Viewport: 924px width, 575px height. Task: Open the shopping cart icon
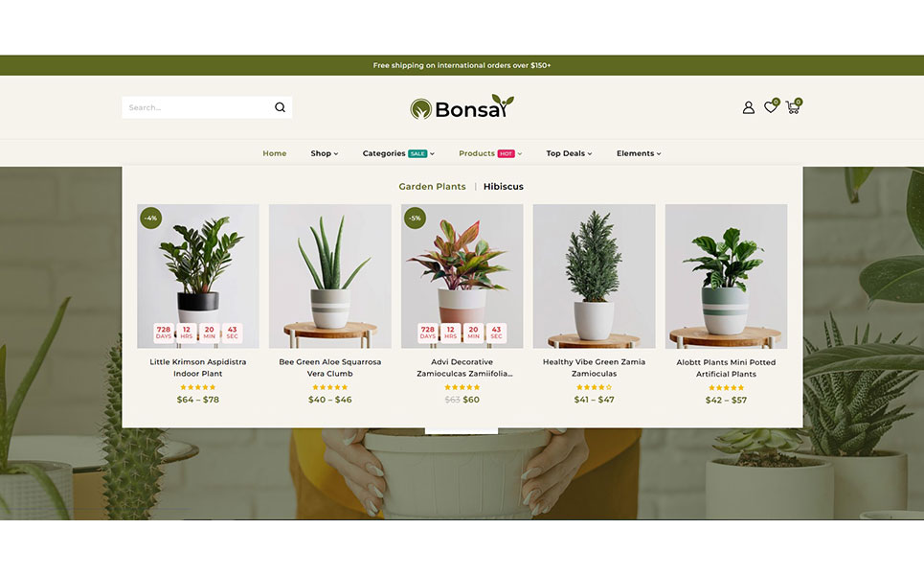[x=793, y=106]
